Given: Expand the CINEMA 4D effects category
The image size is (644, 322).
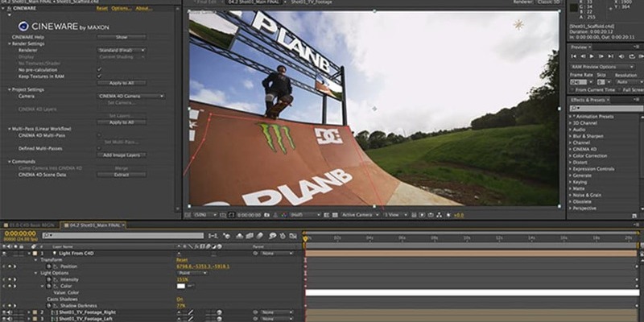Looking at the screenshot, I should point(571,149).
